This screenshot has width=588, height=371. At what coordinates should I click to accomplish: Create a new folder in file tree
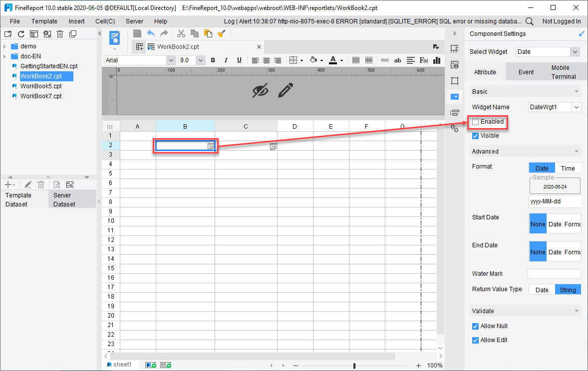click(x=8, y=34)
